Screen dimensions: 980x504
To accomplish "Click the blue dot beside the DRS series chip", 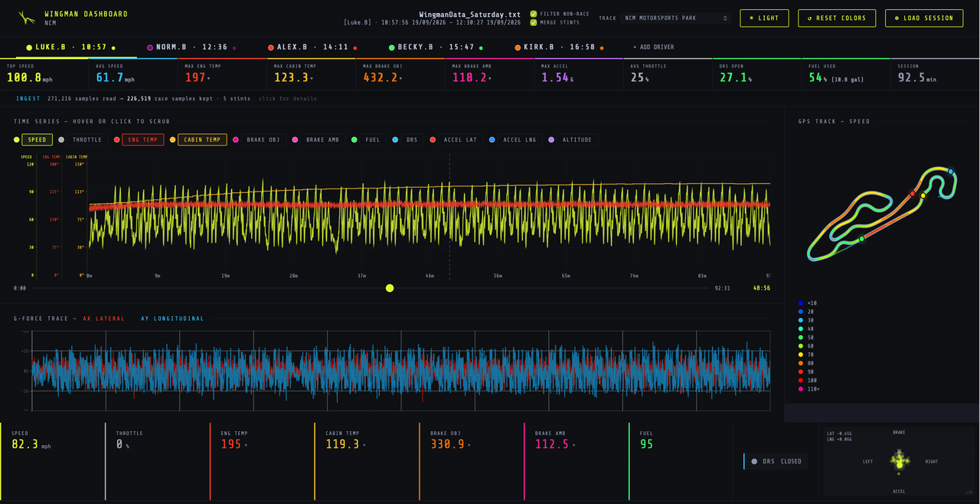I will [394, 140].
